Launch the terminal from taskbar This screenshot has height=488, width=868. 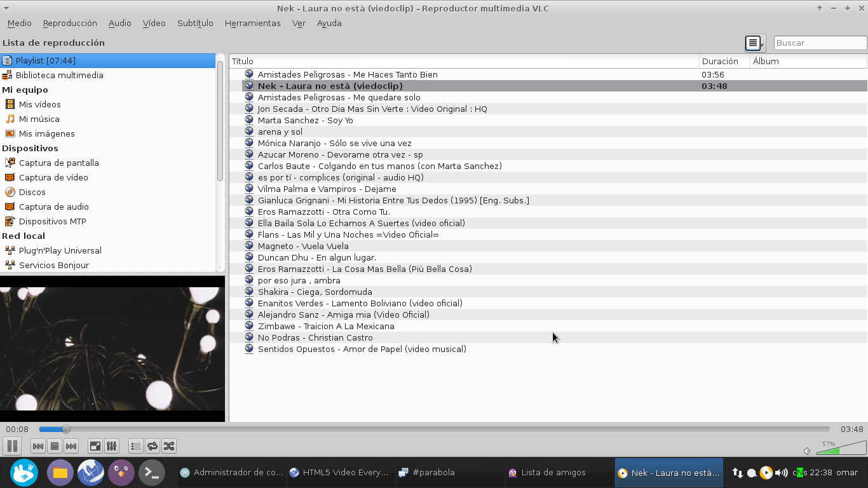click(x=152, y=473)
